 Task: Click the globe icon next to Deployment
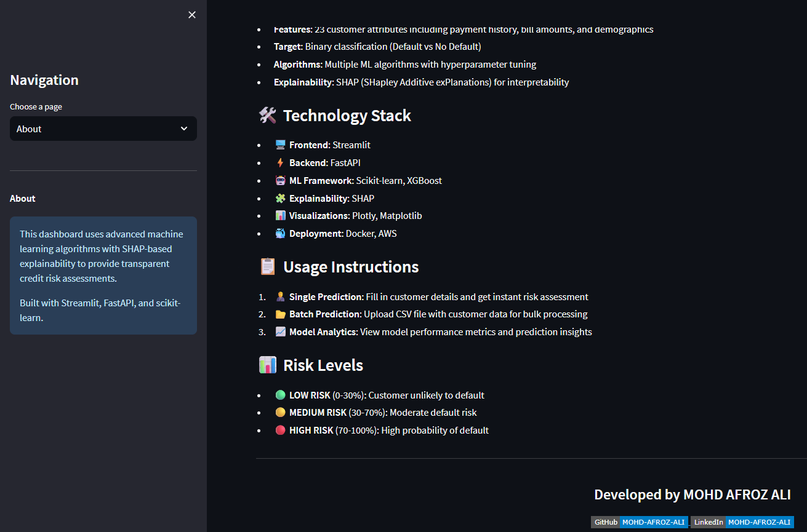pos(281,234)
